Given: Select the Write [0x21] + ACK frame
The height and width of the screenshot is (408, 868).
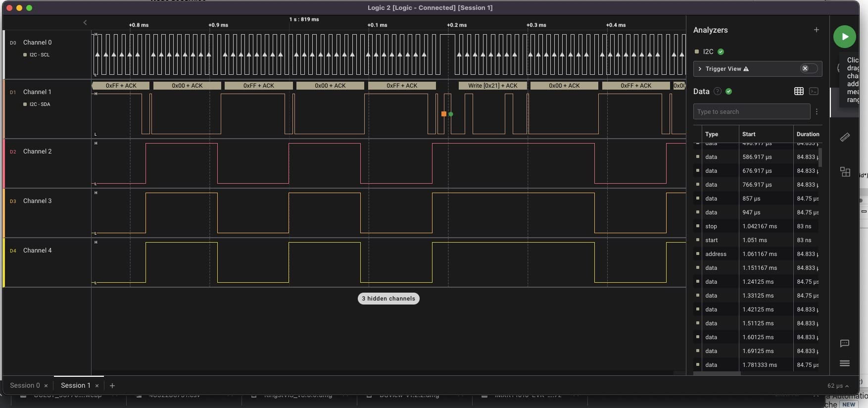Looking at the screenshot, I should (x=492, y=86).
